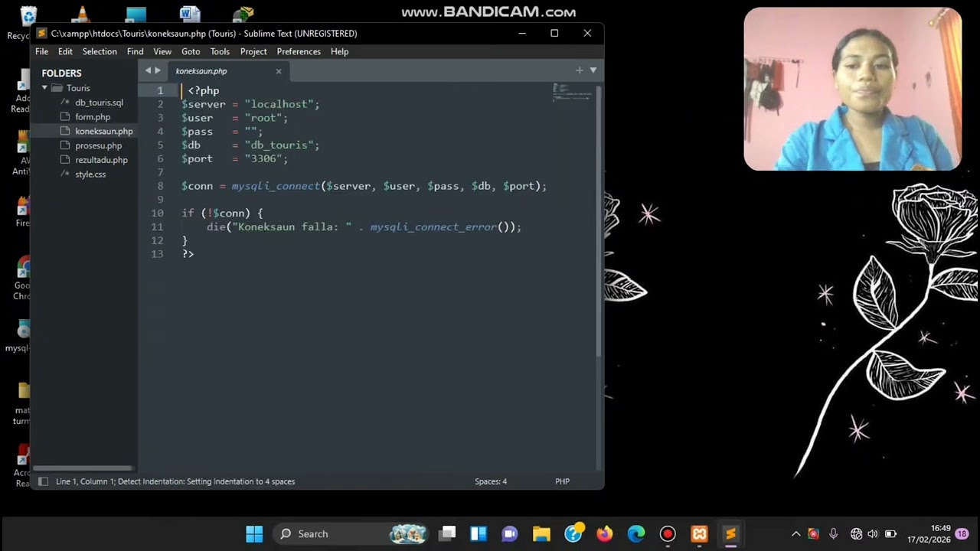This screenshot has height=551, width=980.
Task: Click mysqli_connect_error on line 11
Action: (x=433, y=227)
